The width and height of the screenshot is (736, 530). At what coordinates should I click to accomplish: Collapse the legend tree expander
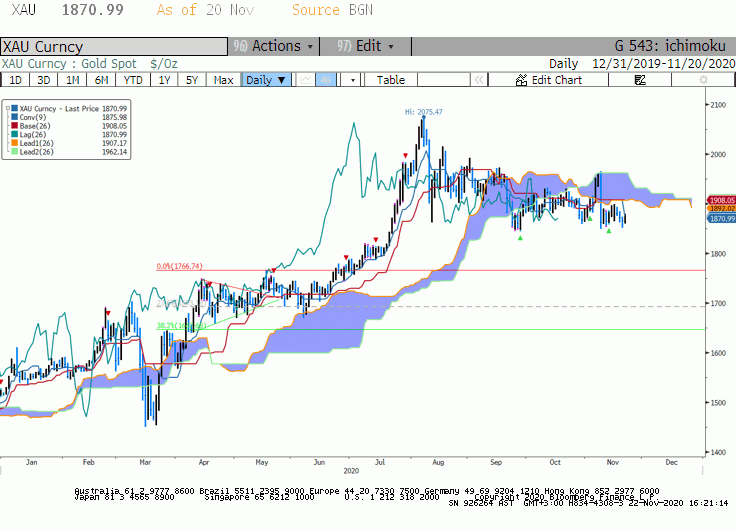[8, 108]
